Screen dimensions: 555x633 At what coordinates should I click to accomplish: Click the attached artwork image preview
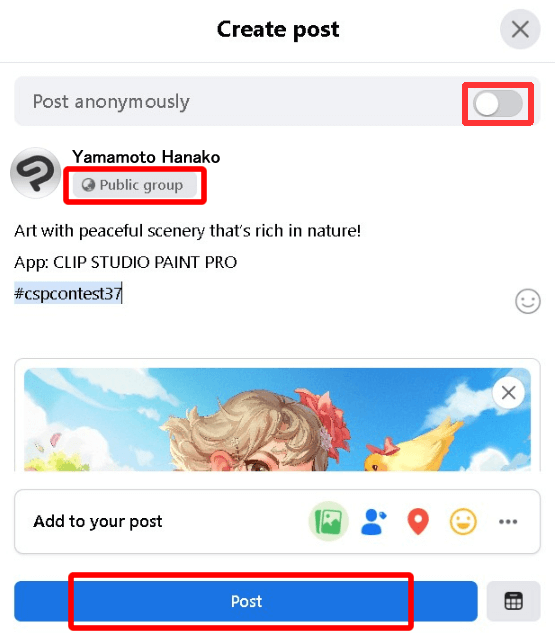(x=277, y=419)
